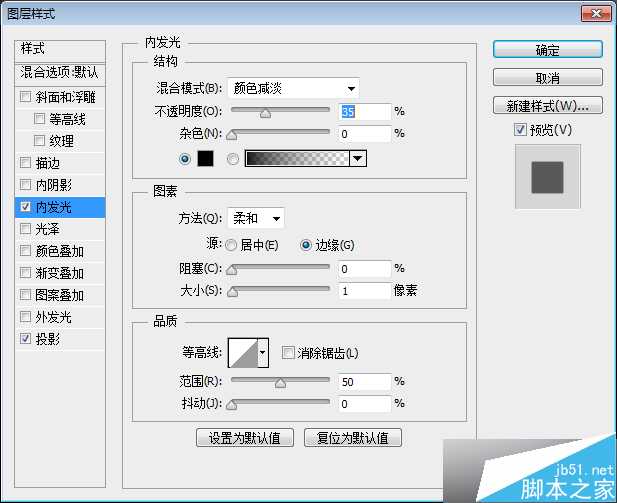Viewport: 617px width, 503px height.
Task: Select 颜色叠加 style entry
Action: coord(60,251)
